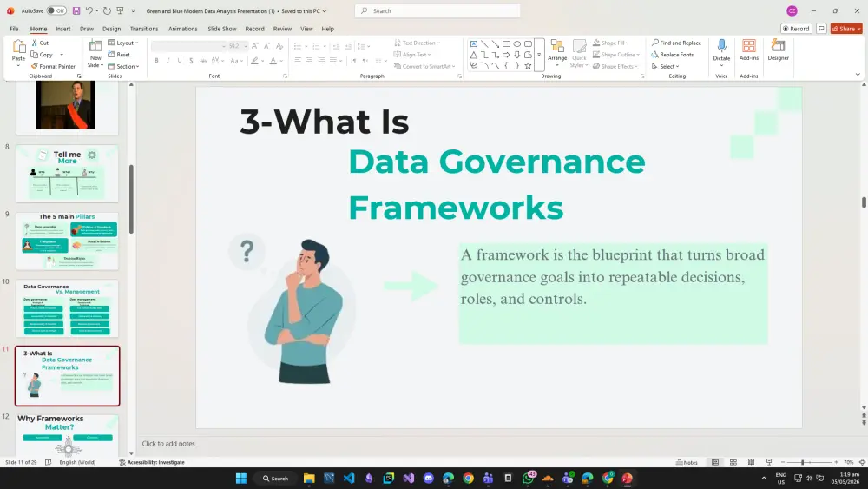
Task: Click the Record button at top right
Action: (x=796, y=29)
